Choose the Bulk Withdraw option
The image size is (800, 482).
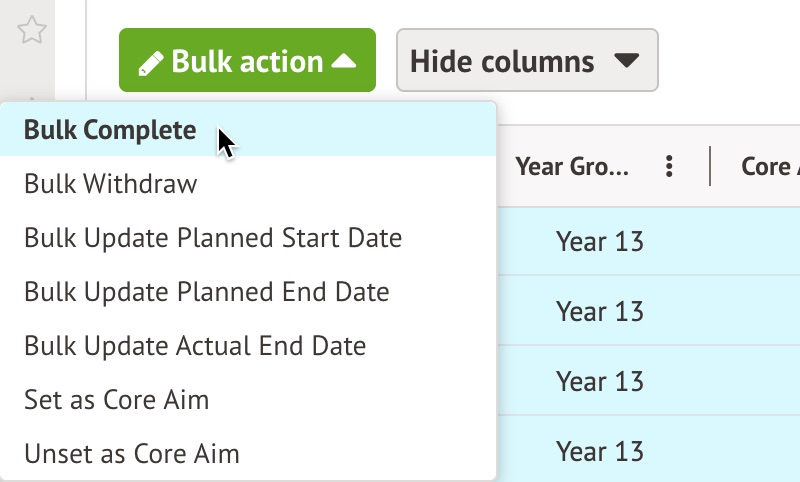(x=111, y=184)
